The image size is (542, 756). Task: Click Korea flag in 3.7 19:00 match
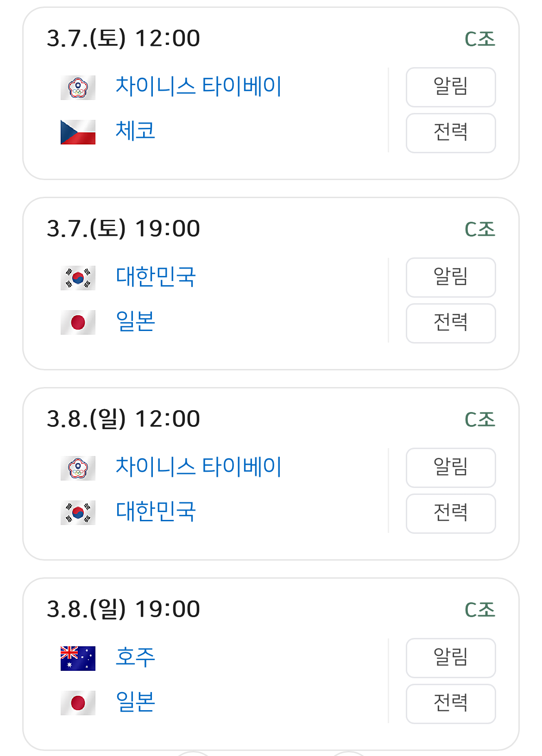pos(78,278)
